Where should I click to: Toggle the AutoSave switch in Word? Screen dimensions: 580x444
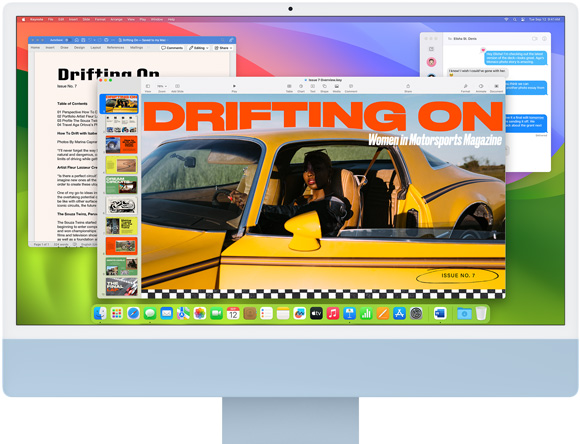(68, 40)
